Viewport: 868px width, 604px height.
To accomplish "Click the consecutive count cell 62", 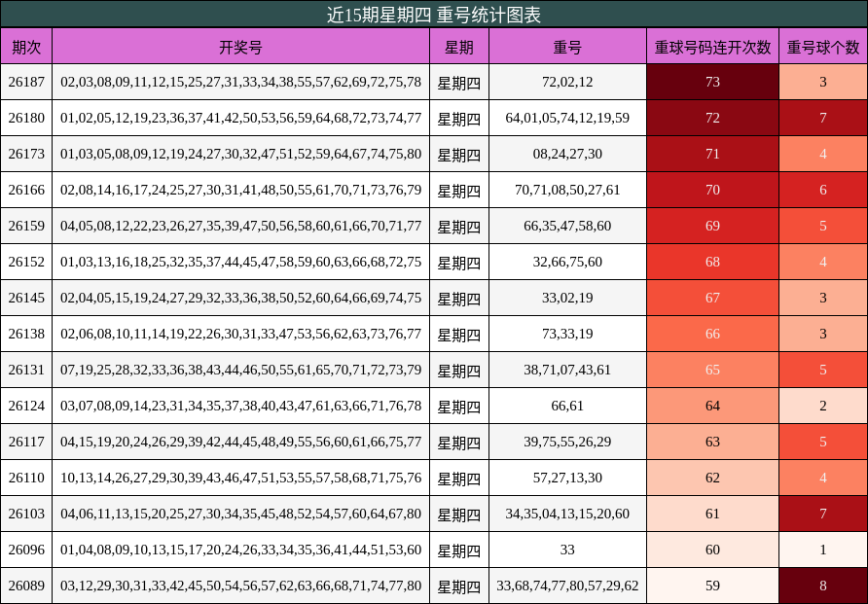I will coord(712,478).
